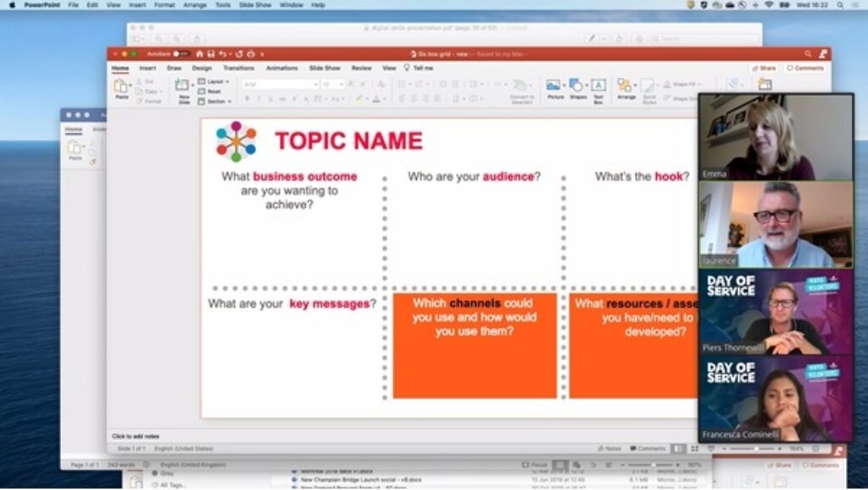Image resolution: width=868 pixels, height=490 pixels.
Task: Switch to the Animations tab
Action: (281, 68)
